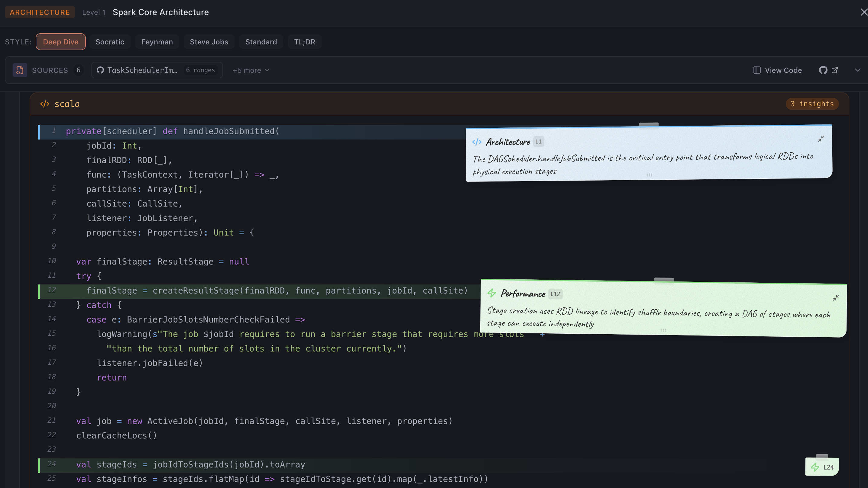Click the Performance lightning icon

point(492,293)
